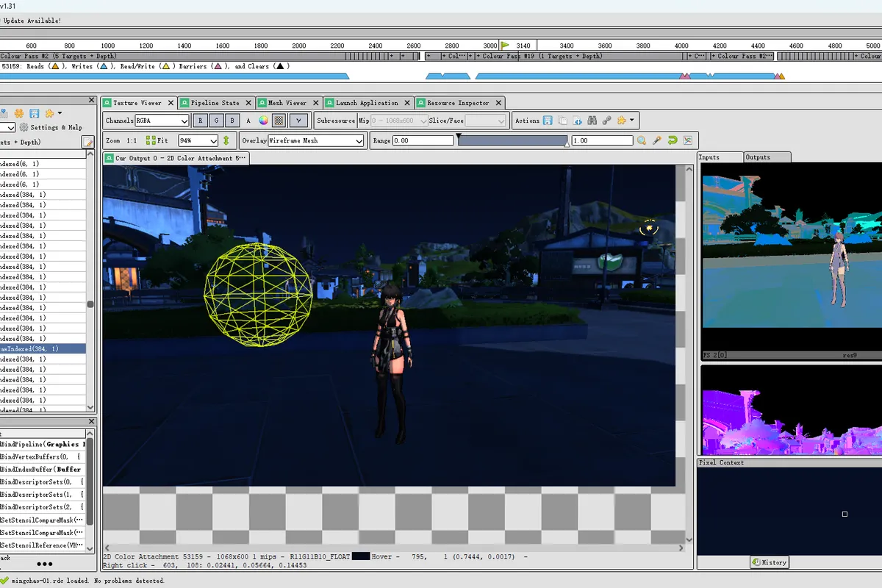Click the Save texture icon in Actions
Image resolution: width=882 pixels, height=588 pixels.
548,121
